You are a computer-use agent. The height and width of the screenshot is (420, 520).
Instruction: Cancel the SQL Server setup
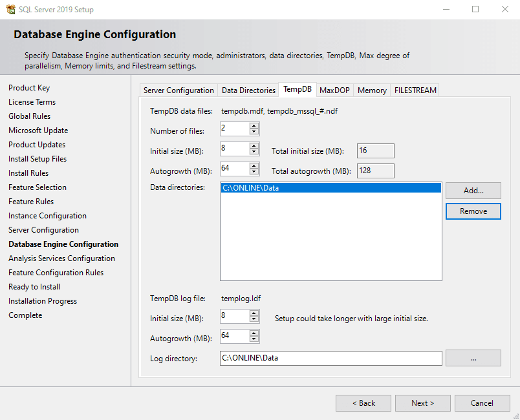coord(482,403)
